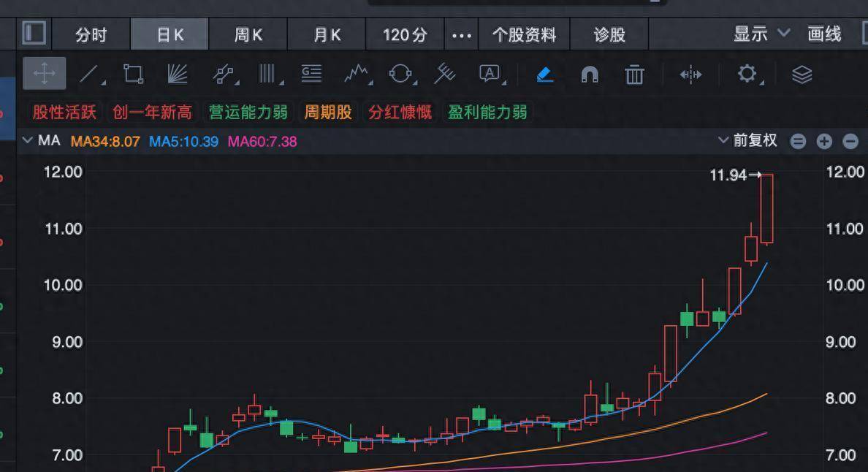Click the 营运能力弱 tag
Screen dimensions: 868x472
point(248,113)
